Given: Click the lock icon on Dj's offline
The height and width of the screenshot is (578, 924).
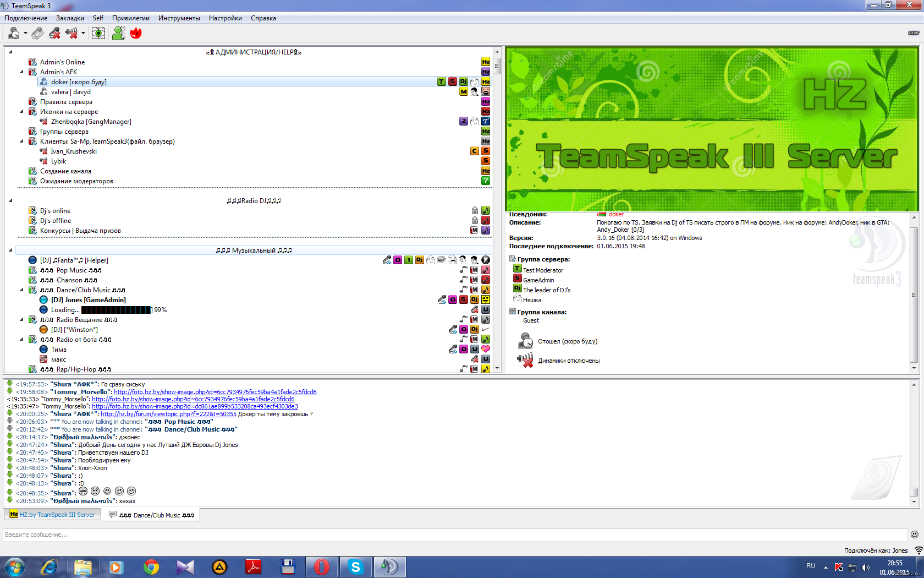Looking at the screenshot, I should pyautogui.click(x=475, y=221).
